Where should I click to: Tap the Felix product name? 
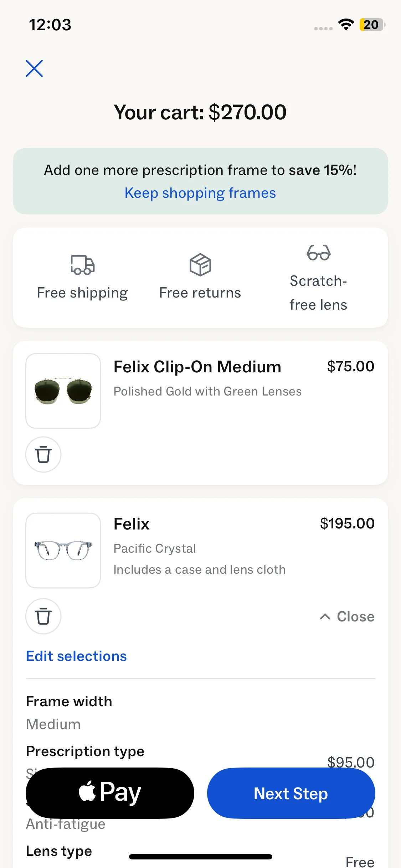pos(131,524)
